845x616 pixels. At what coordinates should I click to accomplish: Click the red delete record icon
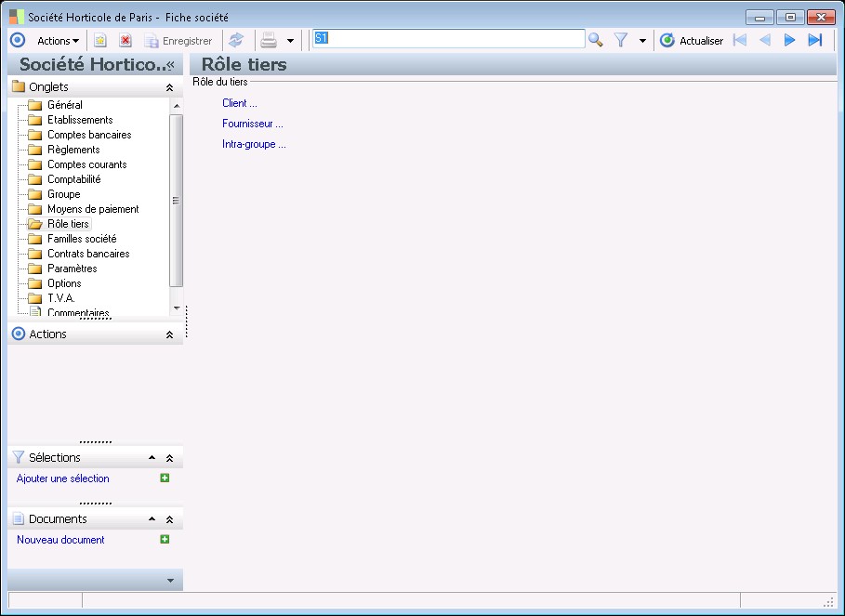125,40
